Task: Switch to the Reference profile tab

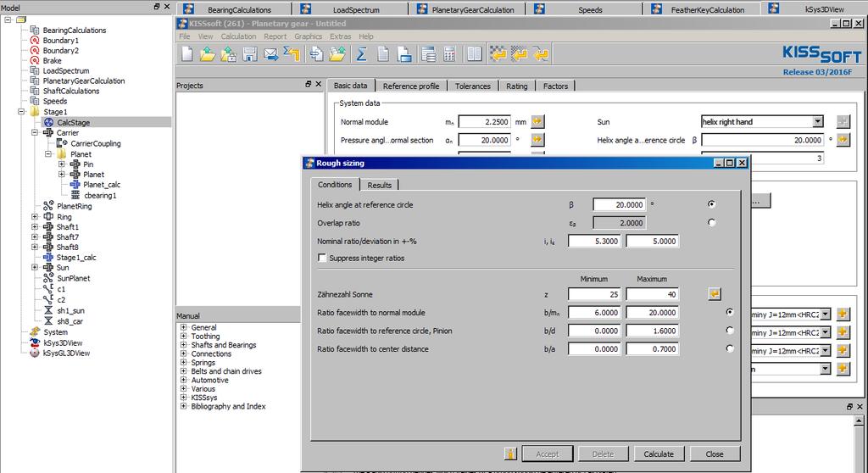Action: pyautogui.click(x=411, y=86)
